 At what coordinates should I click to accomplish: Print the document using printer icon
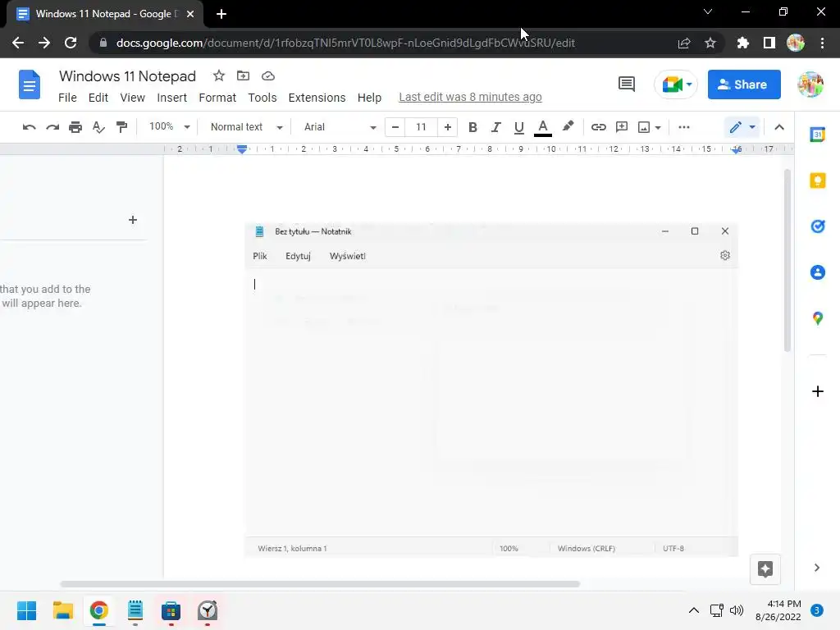point(75,127)
